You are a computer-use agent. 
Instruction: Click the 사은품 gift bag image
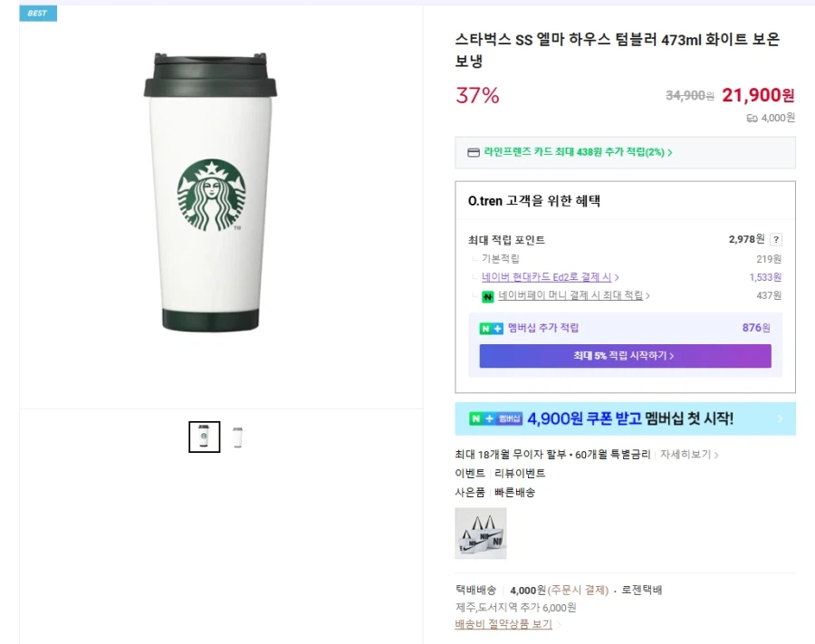point(481,533)
